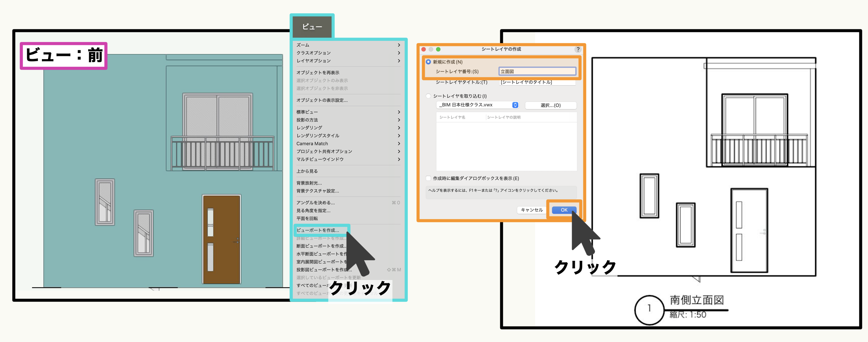The height and width of the screenshot is (342, 868).
Task: Choose アングルを決める... menu entry
Action: [x=315, y=203]
